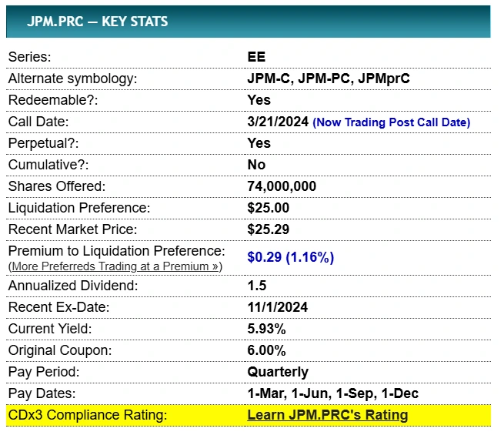Select Original Coupon value '6.00%'
The width and height of the screenshot is (504, 435).
coord(266,350)
